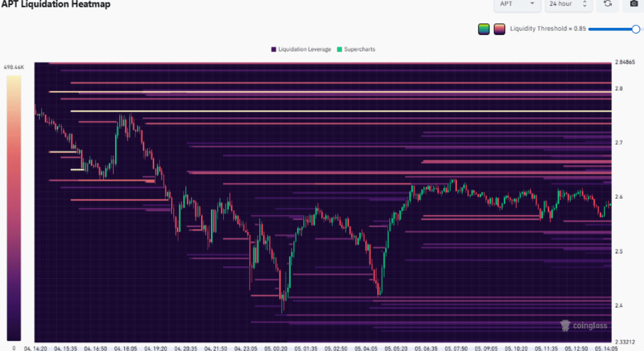Click the 05, 00:20 time axis label

(x=276, y=348)
